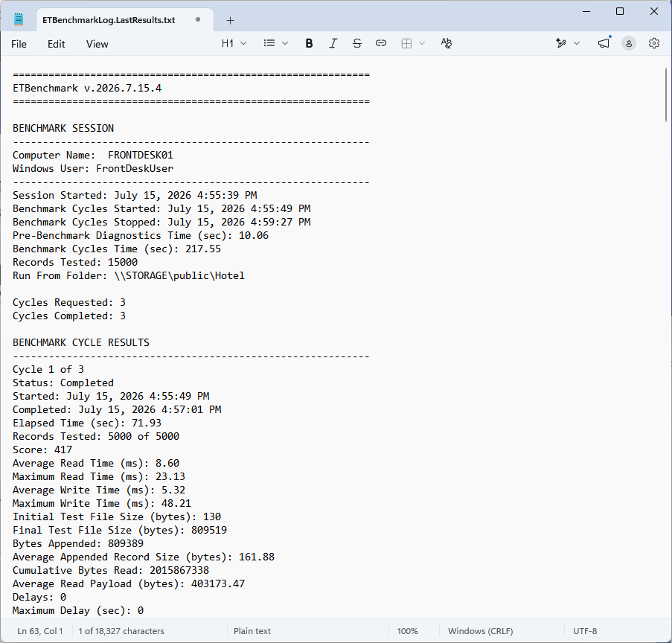
Task: Open the AI rewrite tool
Action: click(x=561, y=43)
